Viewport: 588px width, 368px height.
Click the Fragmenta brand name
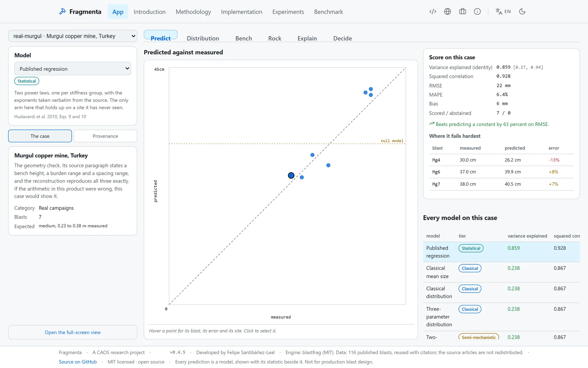(x=85, y=12)
